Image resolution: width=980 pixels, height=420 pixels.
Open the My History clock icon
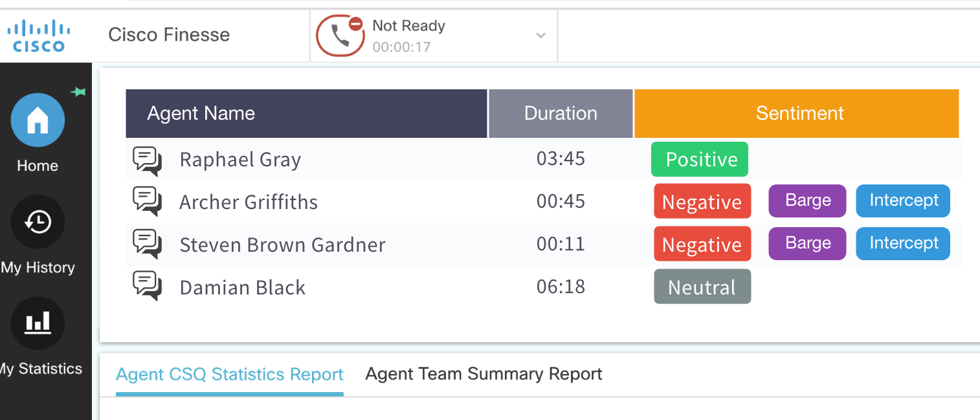tap(38, 222)
